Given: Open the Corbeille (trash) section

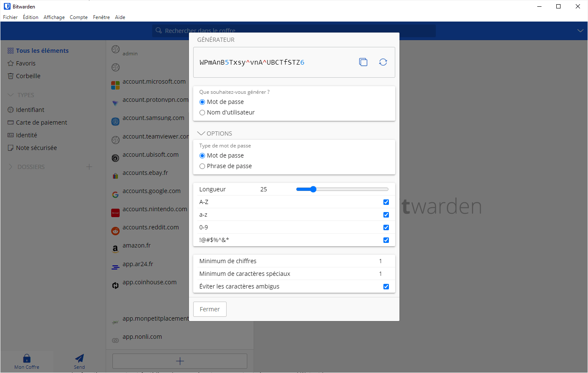Looking at the screenshot, I should point(28,76).
